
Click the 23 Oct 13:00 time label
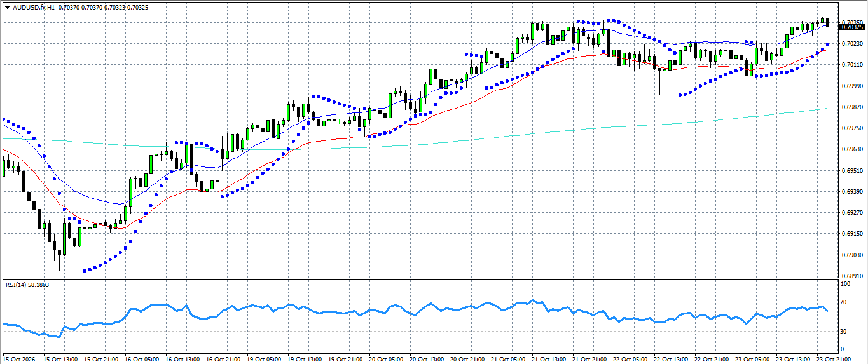(792, 359)
